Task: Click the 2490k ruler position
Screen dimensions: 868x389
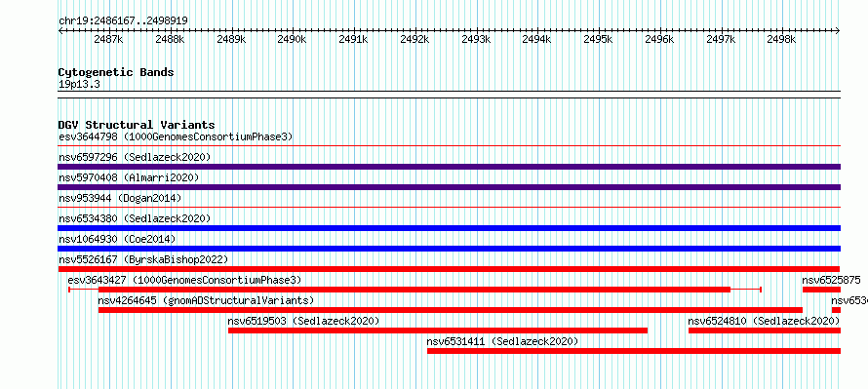Action: pos(292,39)
